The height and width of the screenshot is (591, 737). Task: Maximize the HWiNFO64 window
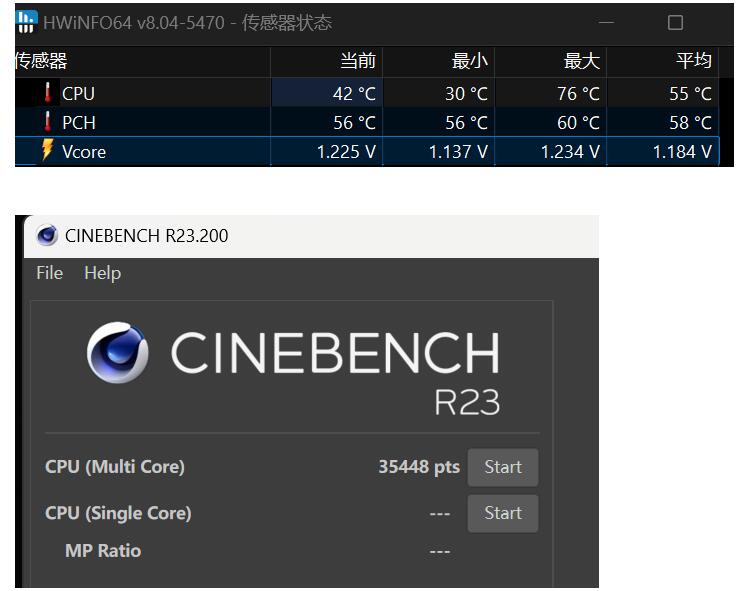(x=675, y=23)
